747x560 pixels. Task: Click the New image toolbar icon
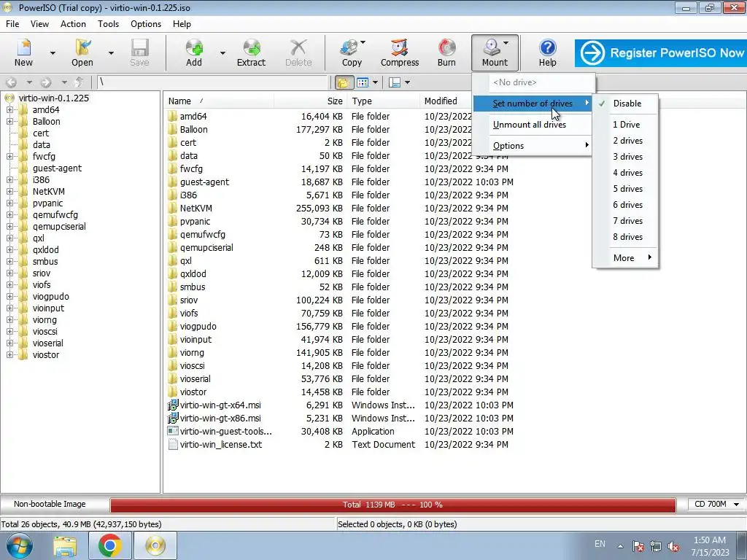(23, 52)
